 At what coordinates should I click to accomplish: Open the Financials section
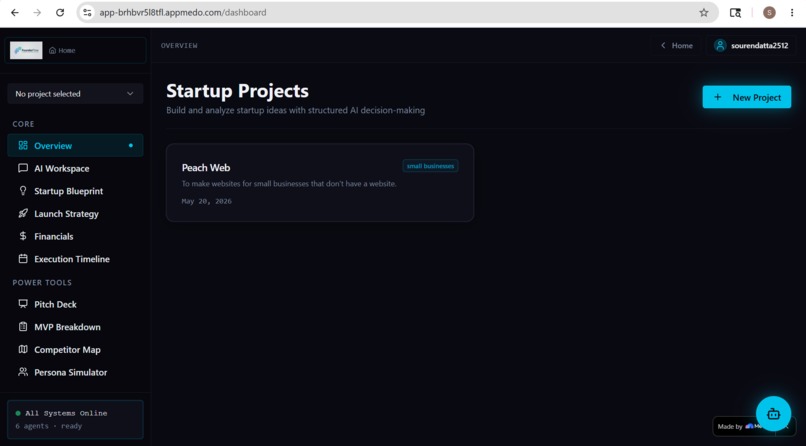click(75, 236)
